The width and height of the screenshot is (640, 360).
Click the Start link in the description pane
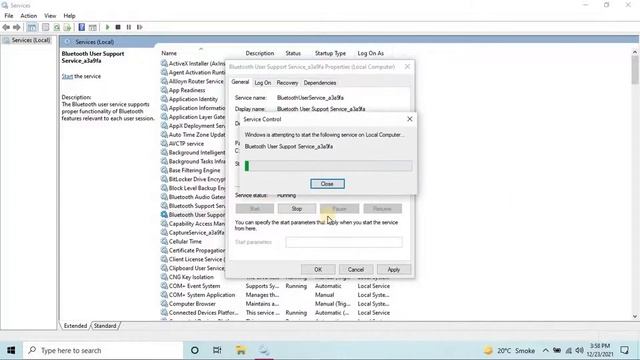[67, 76]
